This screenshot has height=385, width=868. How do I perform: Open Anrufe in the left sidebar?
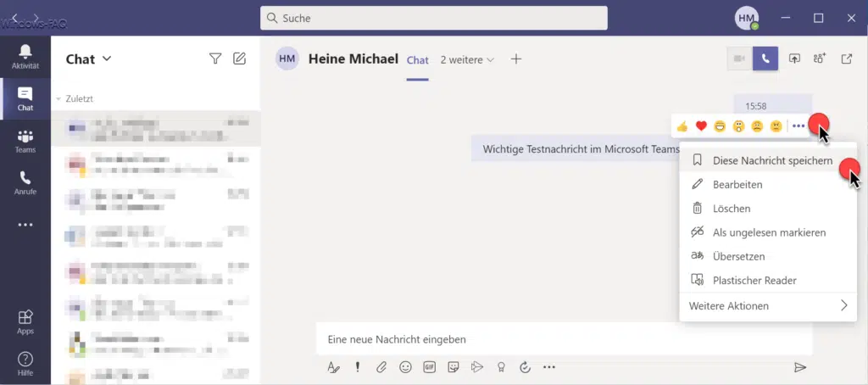click(25, 182)
